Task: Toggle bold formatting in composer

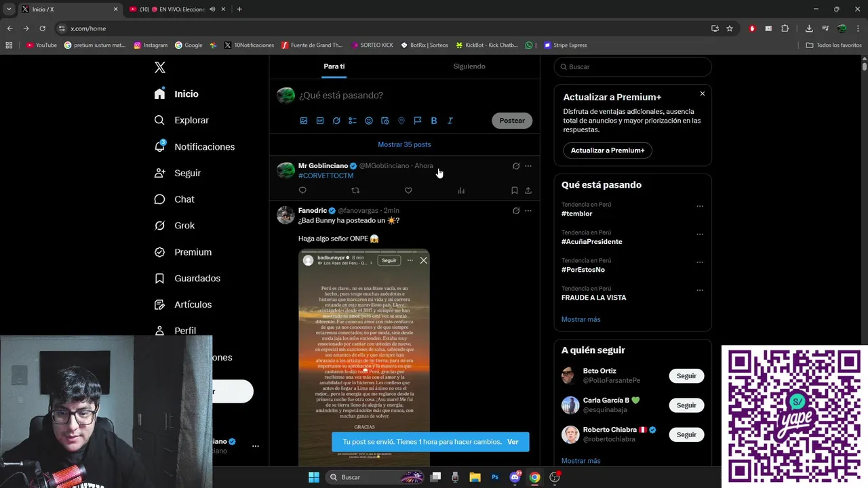Action: coord(434,121)
